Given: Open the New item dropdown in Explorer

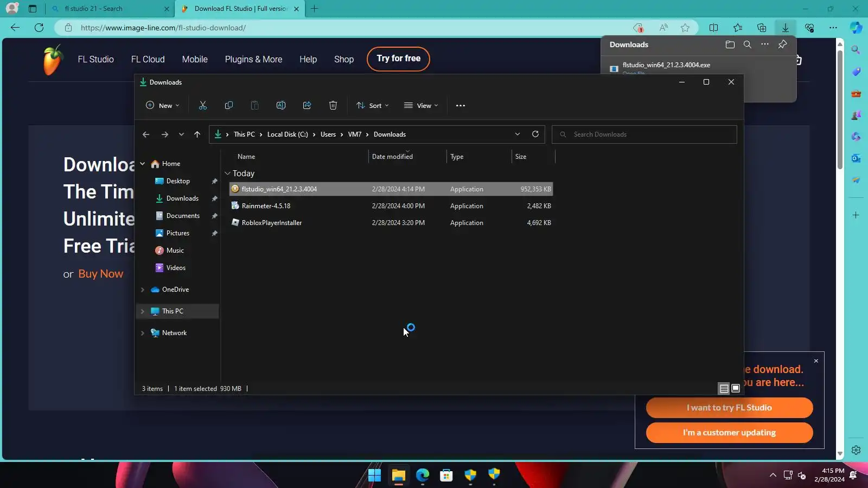Looking at the screenshot, I should pos(163,106).
